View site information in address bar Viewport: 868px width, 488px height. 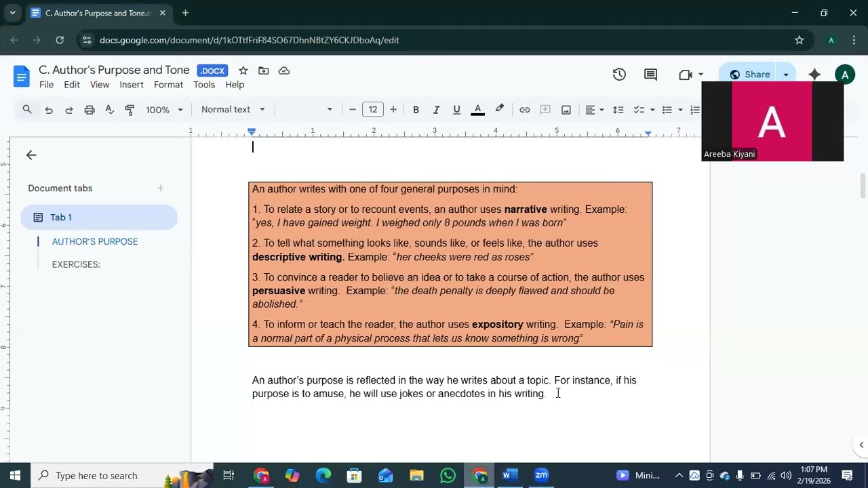point(87,40)
